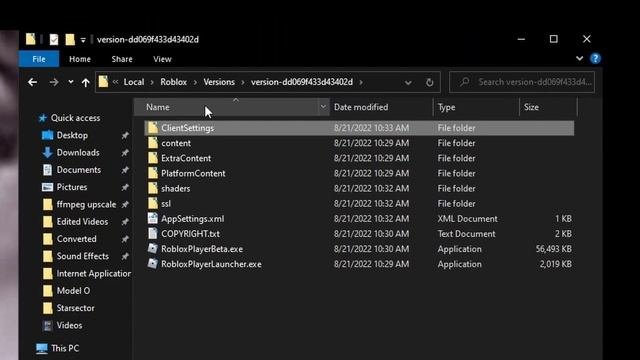Select the ssl folder icon
This screenshot has width=640, height=360.
(x=153, y=203)
